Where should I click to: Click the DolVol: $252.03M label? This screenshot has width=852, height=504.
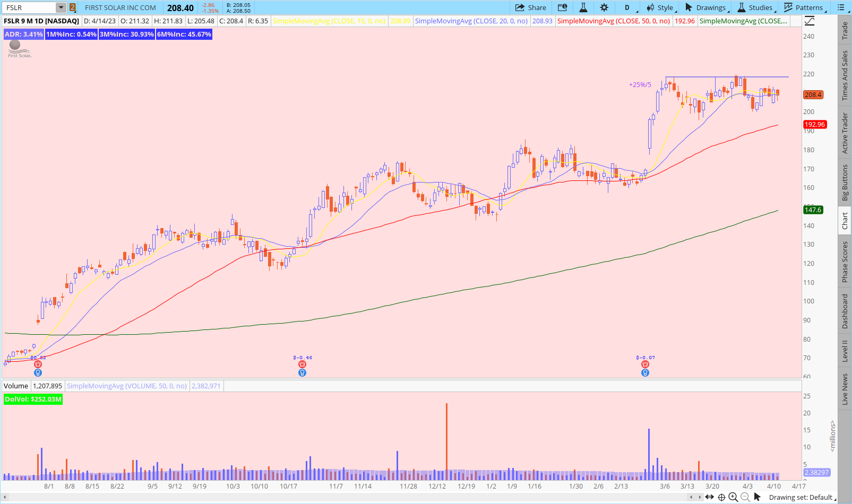[x=33, y=399]
